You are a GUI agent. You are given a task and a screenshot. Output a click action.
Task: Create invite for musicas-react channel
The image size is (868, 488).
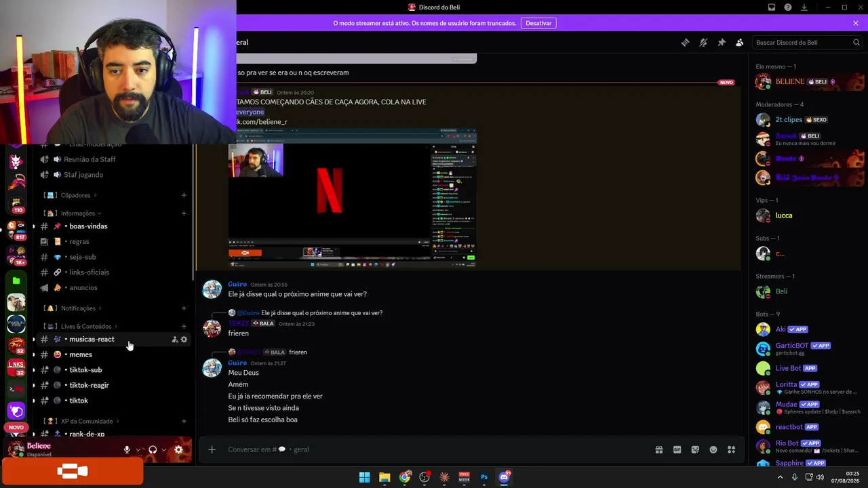click(x=174, y=340)
